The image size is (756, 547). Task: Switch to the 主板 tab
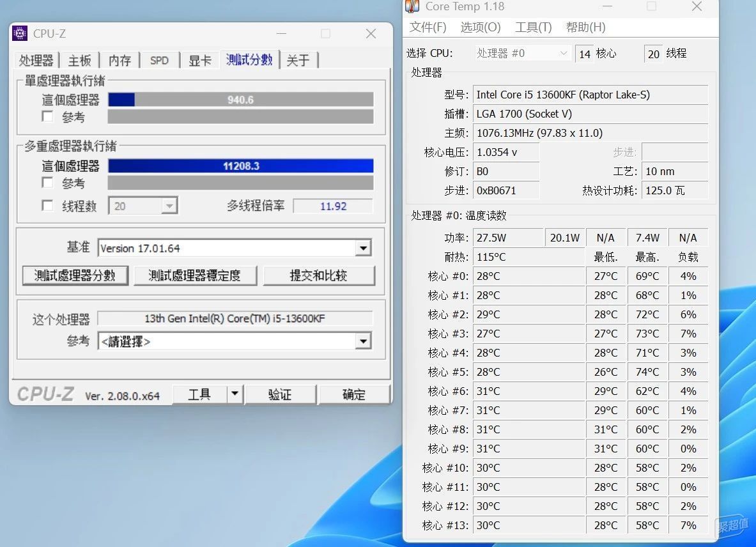coord(79,61)
